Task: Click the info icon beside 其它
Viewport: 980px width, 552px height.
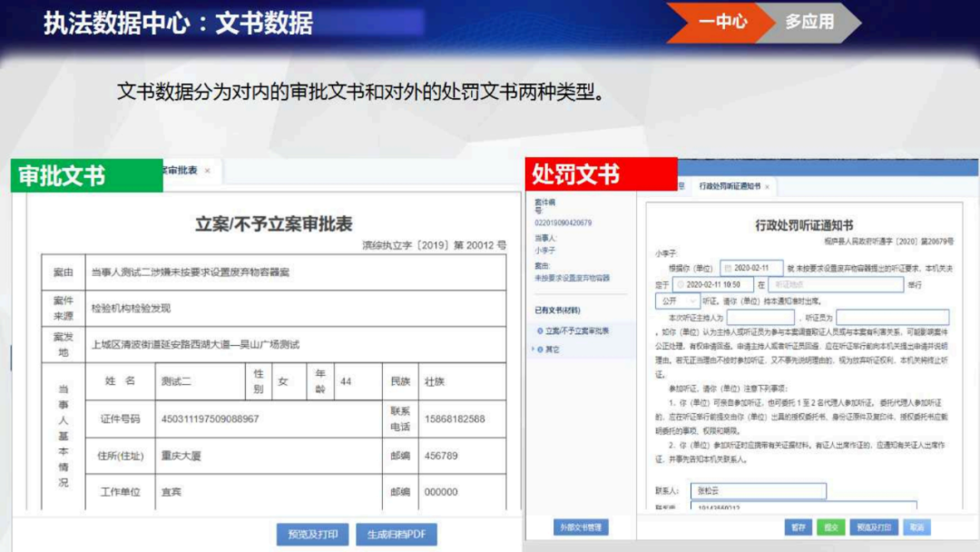Action: (542, 348)
